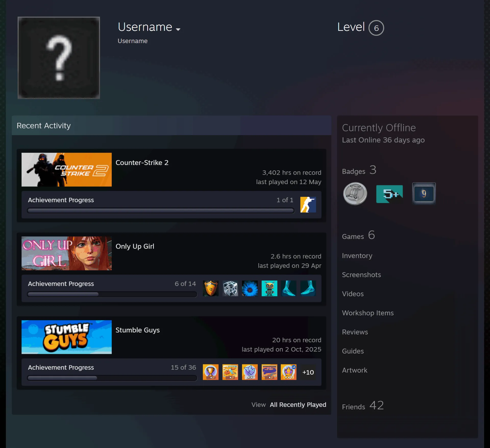
Task: Click the blue flower achievement icon
Action: (x=250, y=288)
